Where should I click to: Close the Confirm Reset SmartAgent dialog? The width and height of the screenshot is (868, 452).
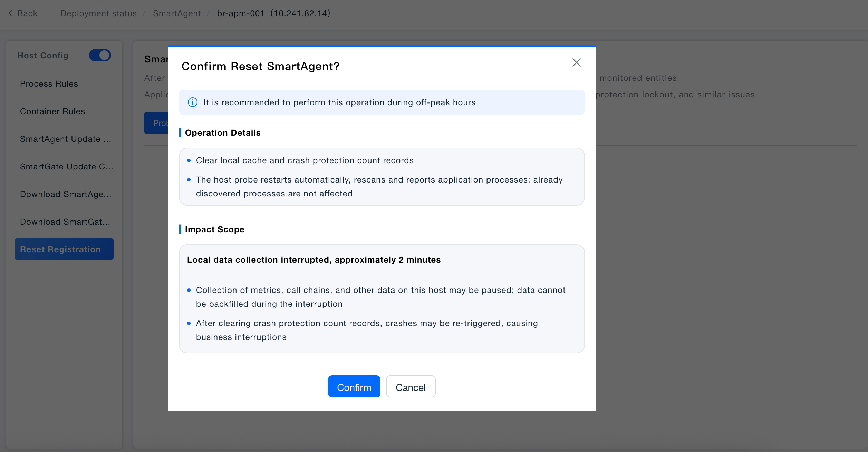(x=576, y=62)
